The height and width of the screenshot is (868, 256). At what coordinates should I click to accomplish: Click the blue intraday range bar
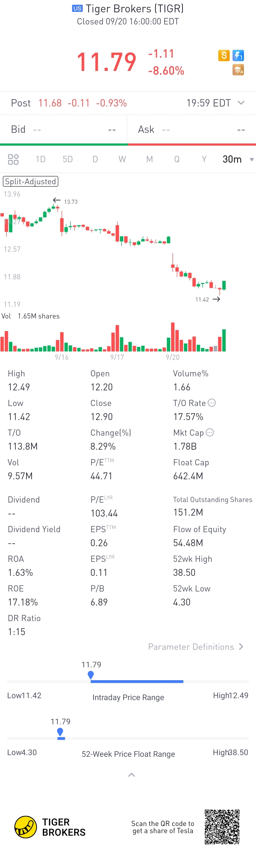click(137, 681)
